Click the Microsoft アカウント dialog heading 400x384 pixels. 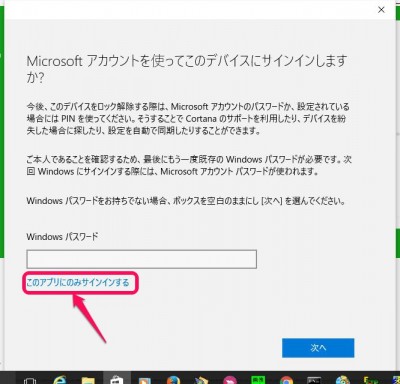point(187,69)
